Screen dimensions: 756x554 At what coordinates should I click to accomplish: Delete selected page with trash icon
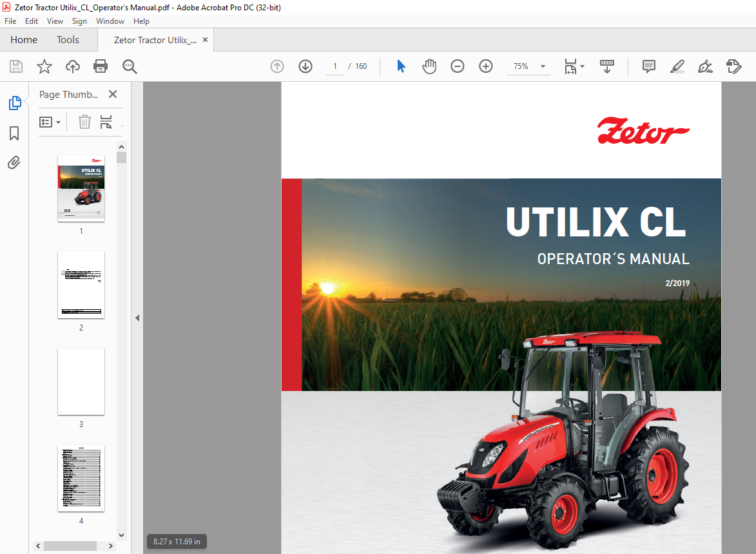click(84, 122)
